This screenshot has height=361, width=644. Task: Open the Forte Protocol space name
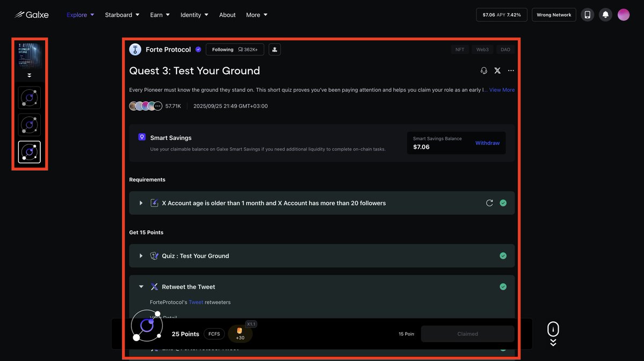point(169,49)
